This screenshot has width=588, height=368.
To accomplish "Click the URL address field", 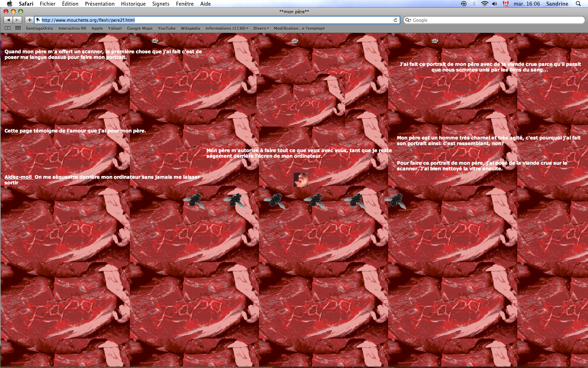I will 217,20.
